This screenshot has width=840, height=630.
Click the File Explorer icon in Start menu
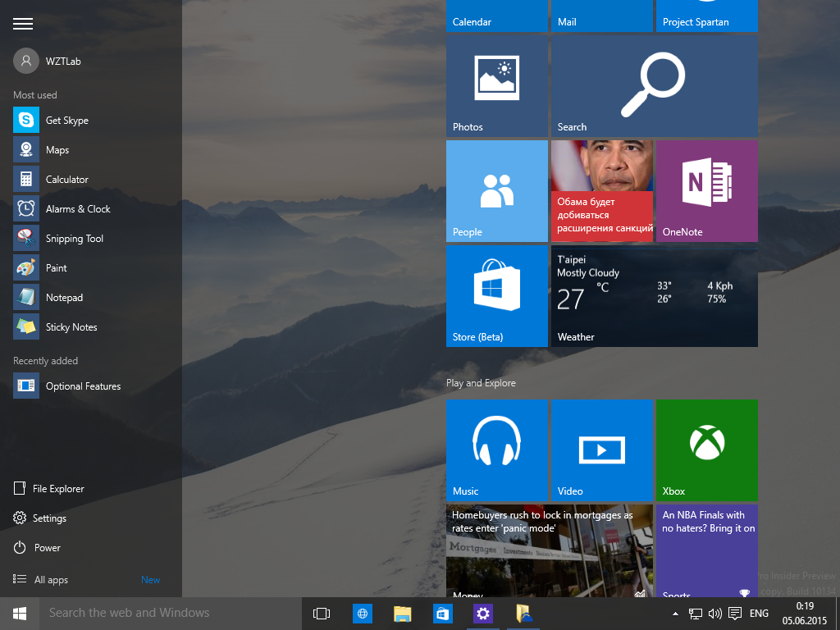[20, 488]
